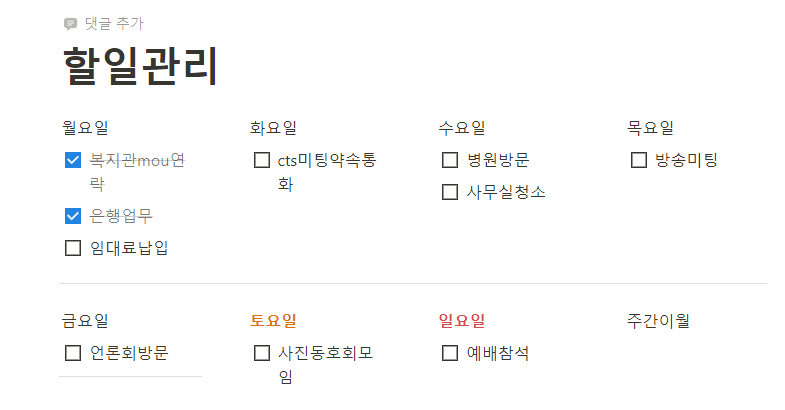Click the red 일요일 heading
This screenshot has height=410, width=785.
462,321
